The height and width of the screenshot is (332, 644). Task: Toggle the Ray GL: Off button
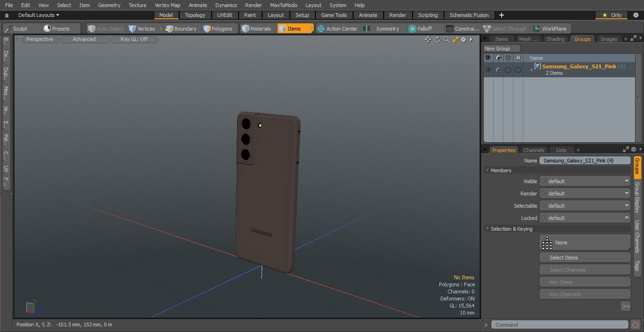[x=134, y=40]
